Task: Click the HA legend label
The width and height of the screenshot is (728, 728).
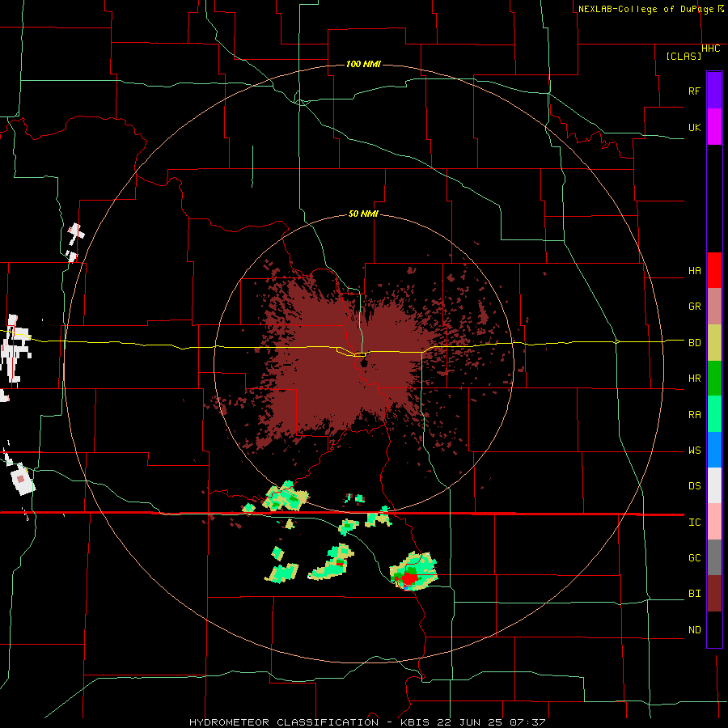Action: [x=695, y=271]
